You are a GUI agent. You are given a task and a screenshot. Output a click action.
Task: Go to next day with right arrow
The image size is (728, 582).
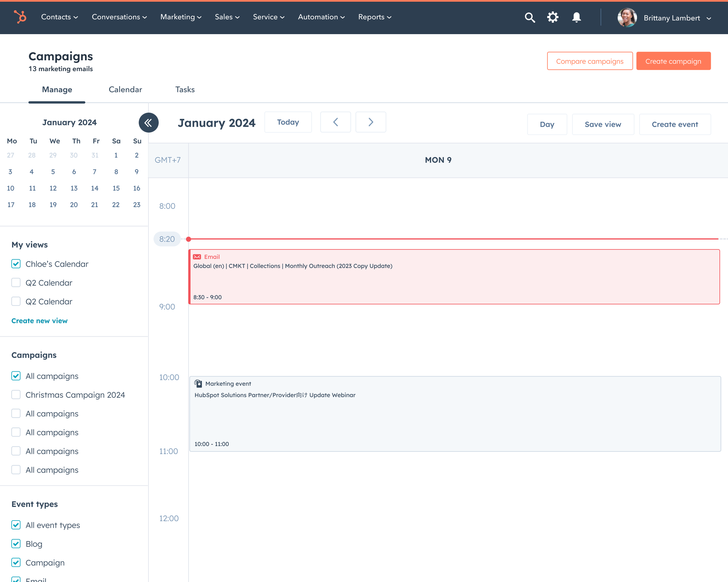coord(370,122)
